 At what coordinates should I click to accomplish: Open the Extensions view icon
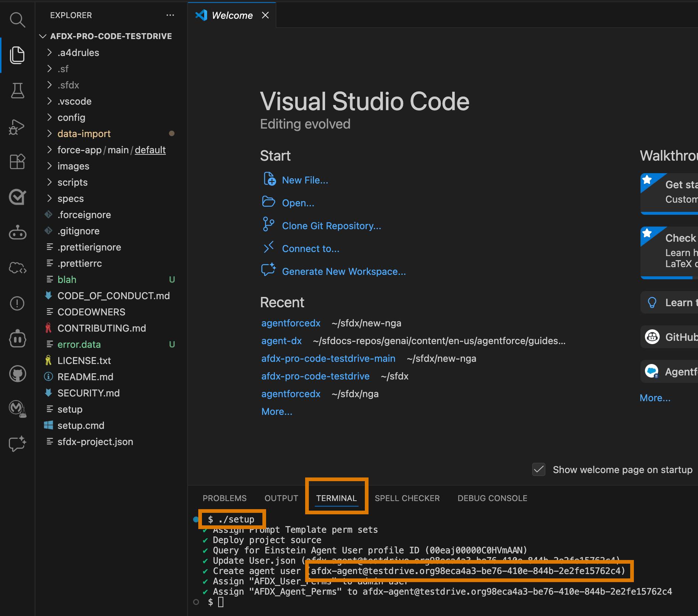coord(17,161)
